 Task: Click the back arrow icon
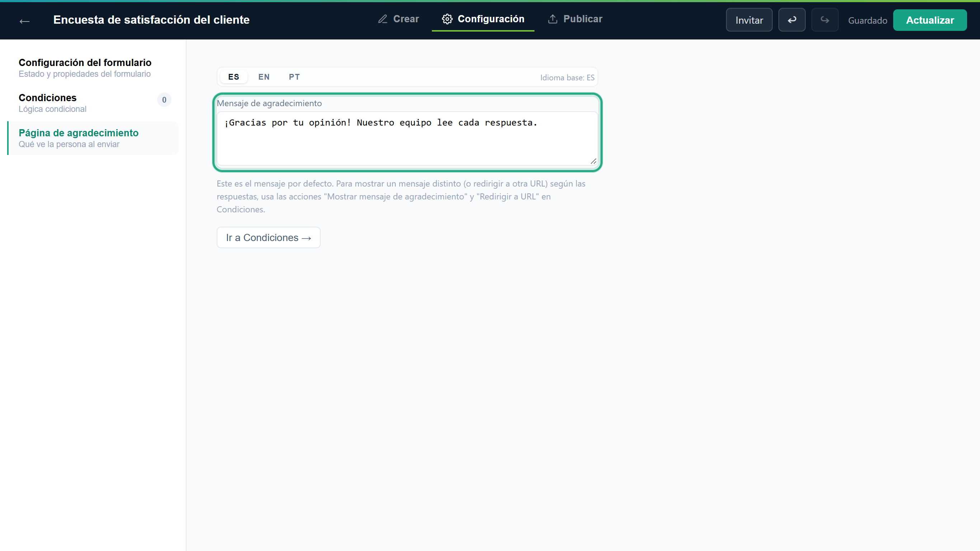pos(25,21)
